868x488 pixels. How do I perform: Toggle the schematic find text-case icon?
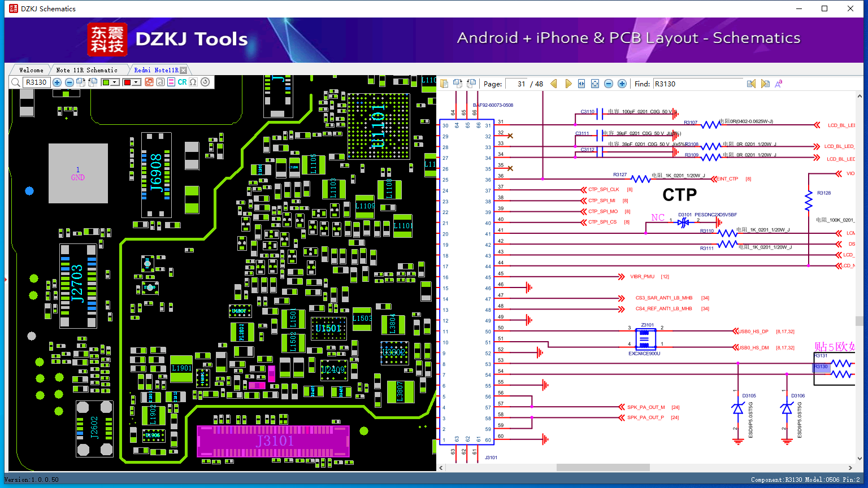pos(779,84)
